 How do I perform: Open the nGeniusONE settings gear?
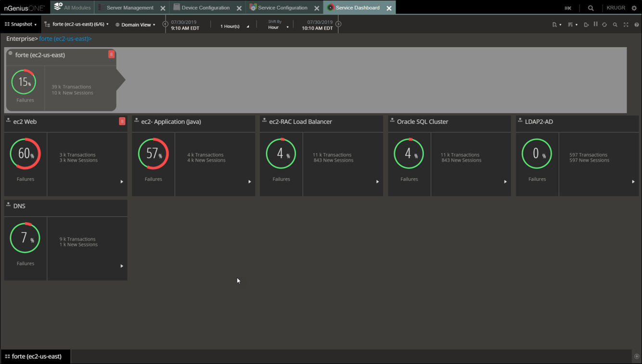[634, 7]
